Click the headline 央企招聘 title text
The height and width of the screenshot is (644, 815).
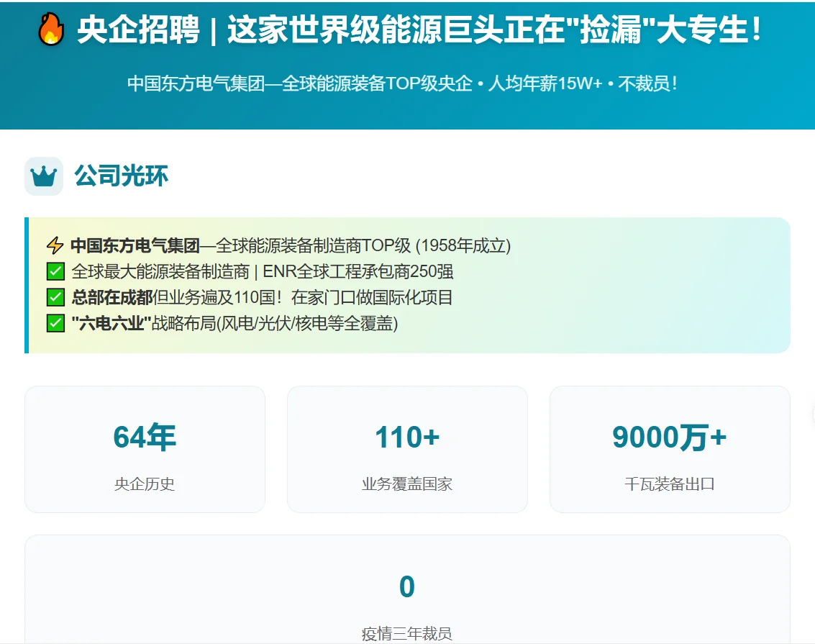[x=420, y=29]
